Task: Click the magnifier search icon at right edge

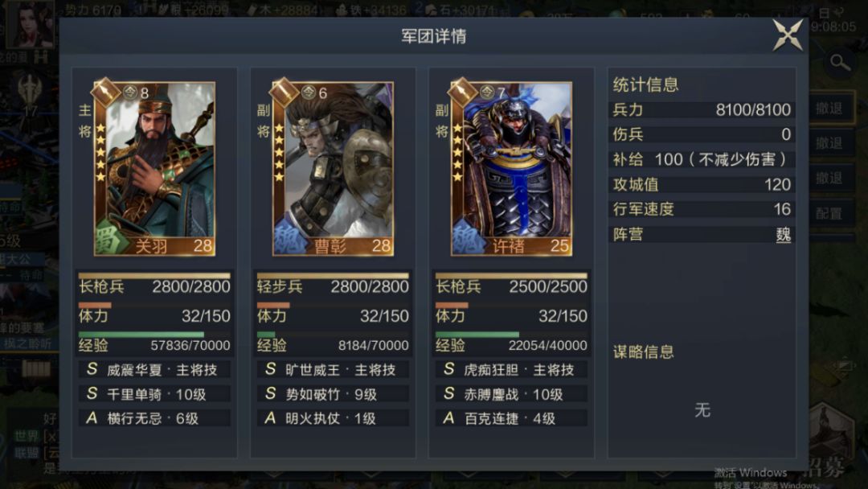Action: [840, 62]
